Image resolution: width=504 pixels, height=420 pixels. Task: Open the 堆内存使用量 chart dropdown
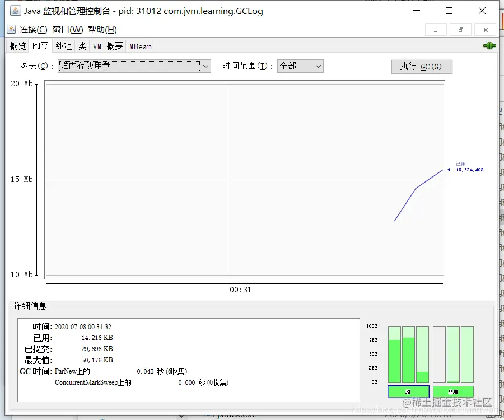pos(206,66)
